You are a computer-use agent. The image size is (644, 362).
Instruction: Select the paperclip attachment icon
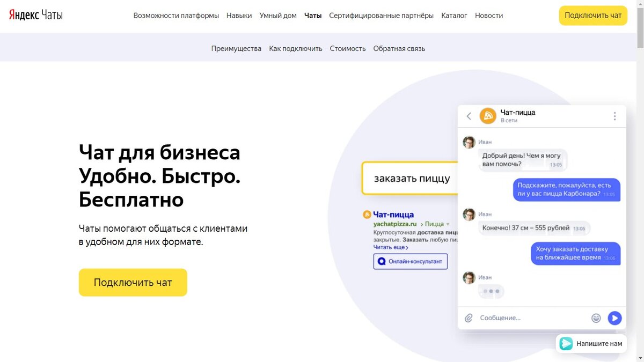469,317
